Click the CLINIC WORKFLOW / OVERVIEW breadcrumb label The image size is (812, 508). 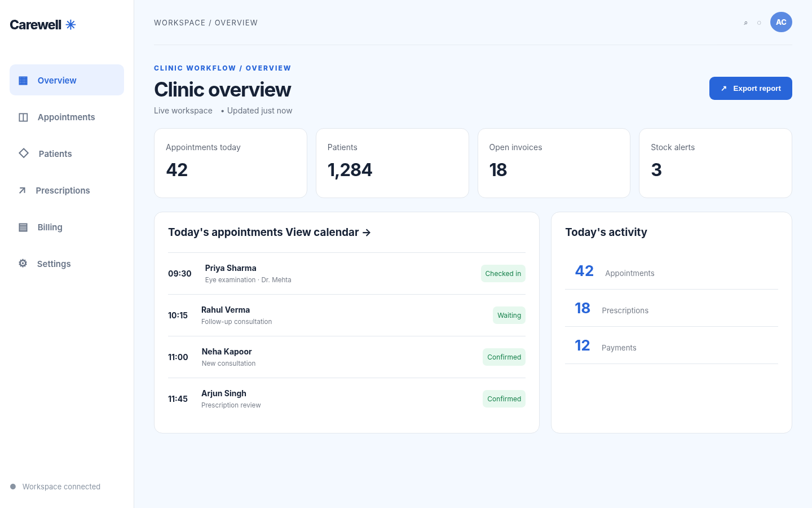(223, 68)
